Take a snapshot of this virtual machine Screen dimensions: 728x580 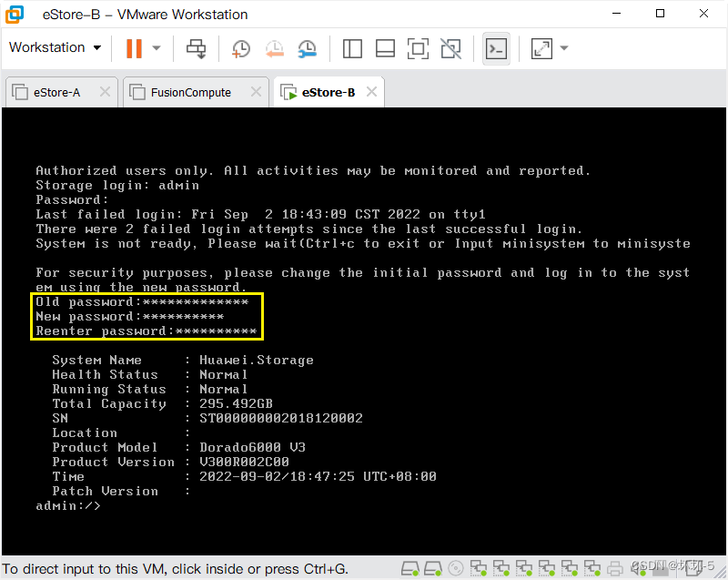pos(240,48)
